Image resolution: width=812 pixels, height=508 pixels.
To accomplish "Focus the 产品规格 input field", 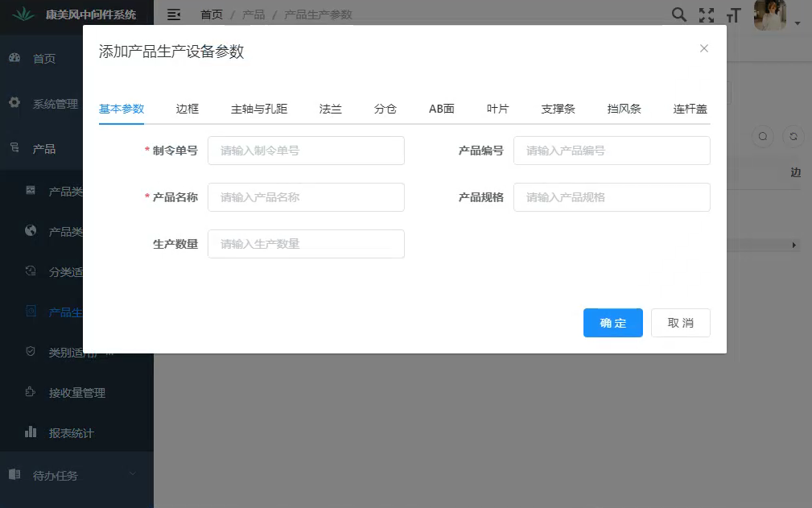I will pyautogui.click(x=612, y=197).
